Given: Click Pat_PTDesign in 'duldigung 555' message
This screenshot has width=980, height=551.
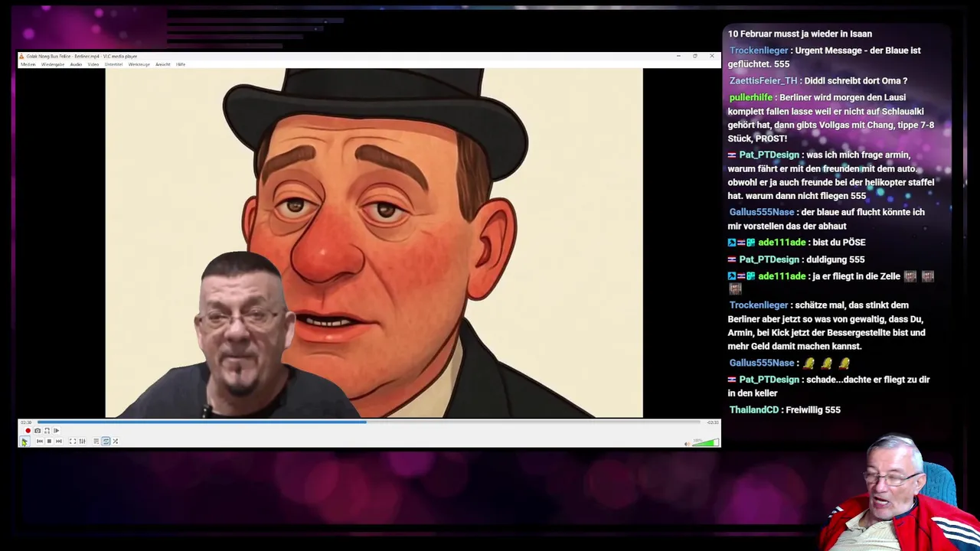Looking at the screenshot, I should pos(769,259).
